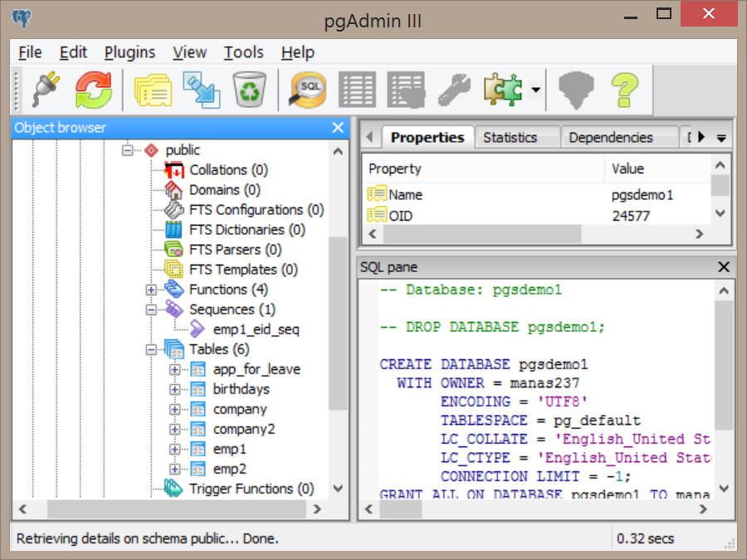Viewport: 747px width, 560px height.
Task: Select the Name property row
Action: (537, 195)
